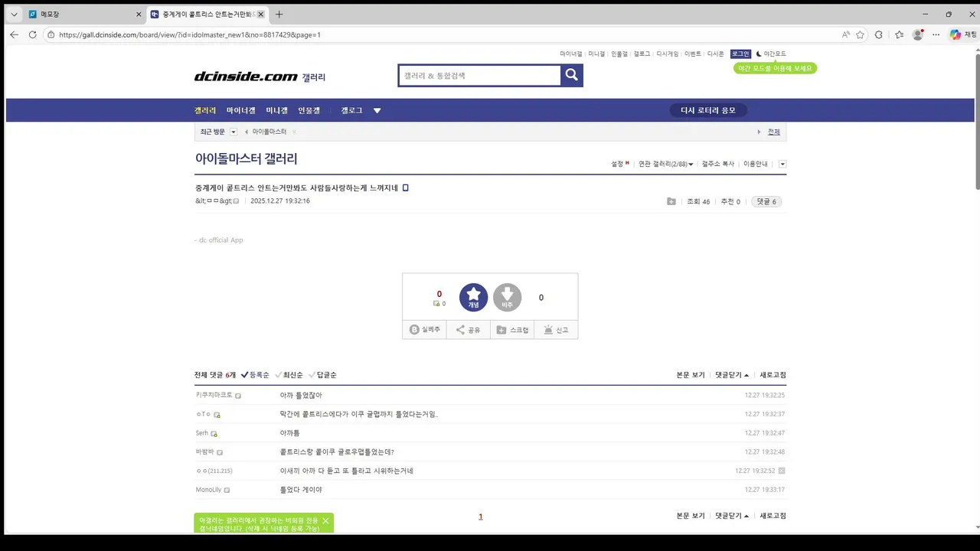Collapse comments with the bottom 댓글닫기

[x=732, y=516]
